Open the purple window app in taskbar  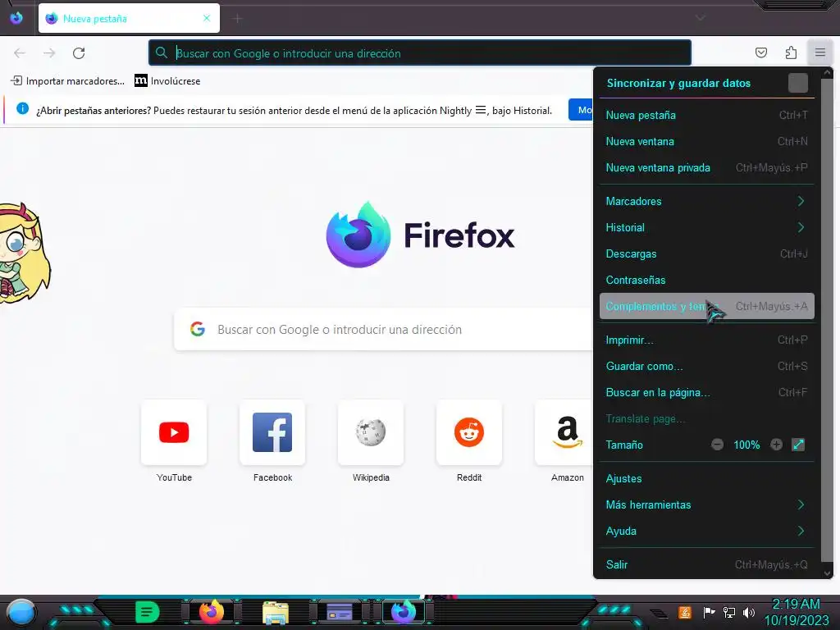[340, 612]
